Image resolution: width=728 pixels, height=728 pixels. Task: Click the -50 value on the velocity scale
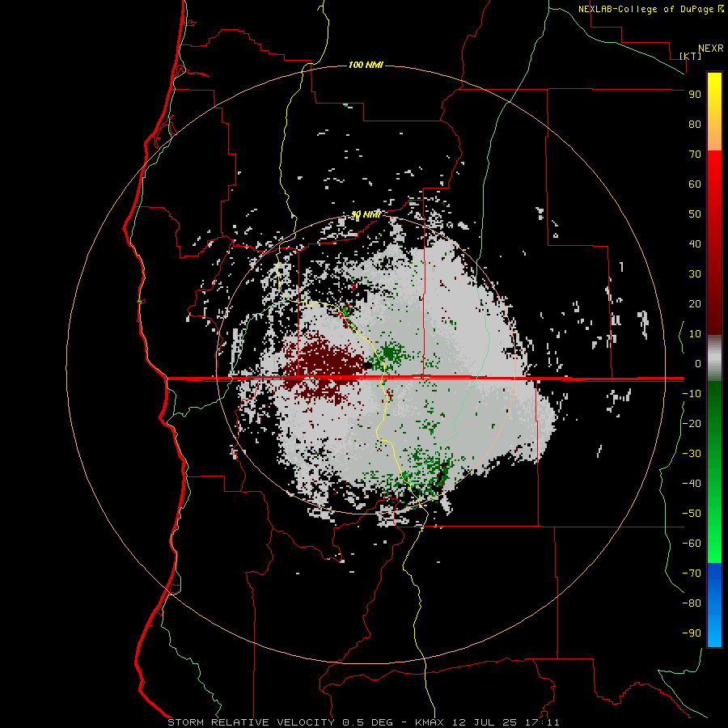(692, 513)
